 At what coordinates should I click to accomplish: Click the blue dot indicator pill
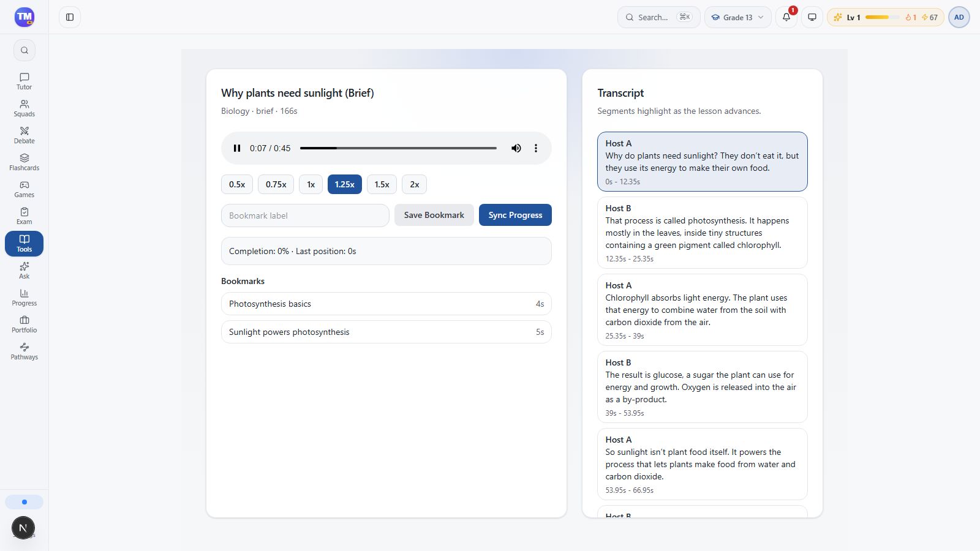tap(24, 502)
